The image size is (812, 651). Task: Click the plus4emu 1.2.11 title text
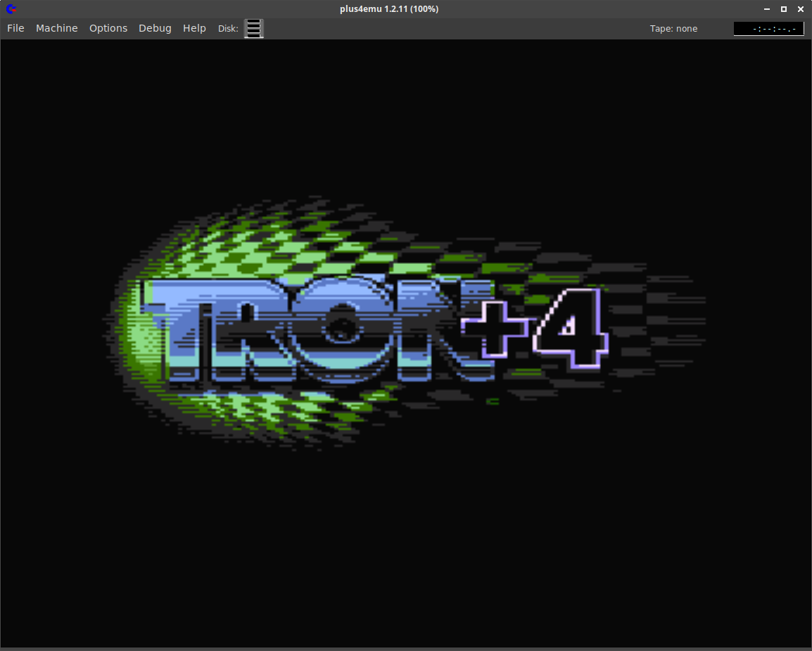pyautogui.click(x=389, y=9)
